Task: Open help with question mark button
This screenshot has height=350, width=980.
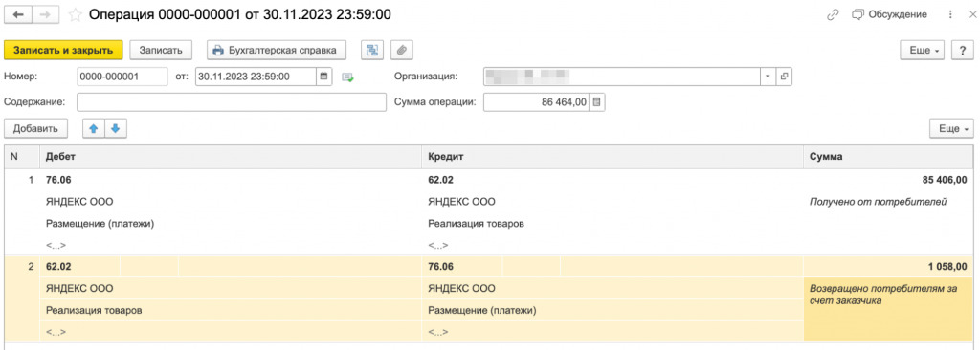Action: point(963,51)
